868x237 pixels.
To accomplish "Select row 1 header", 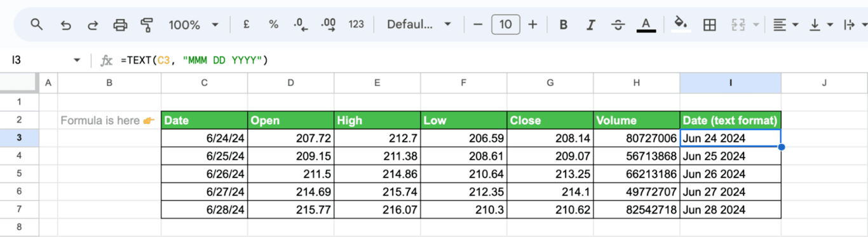I will (x=19, y=102).
